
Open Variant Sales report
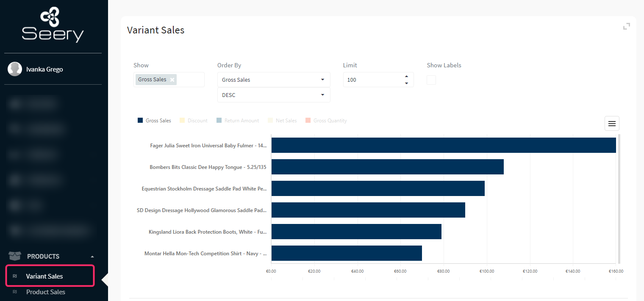pyautogui.click(x=50, y=276)
